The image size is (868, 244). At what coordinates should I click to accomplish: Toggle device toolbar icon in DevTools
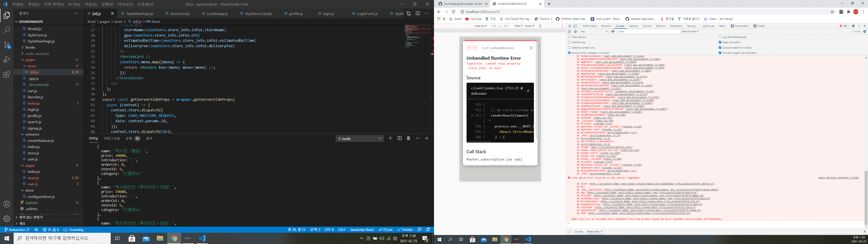pos(575,26)
